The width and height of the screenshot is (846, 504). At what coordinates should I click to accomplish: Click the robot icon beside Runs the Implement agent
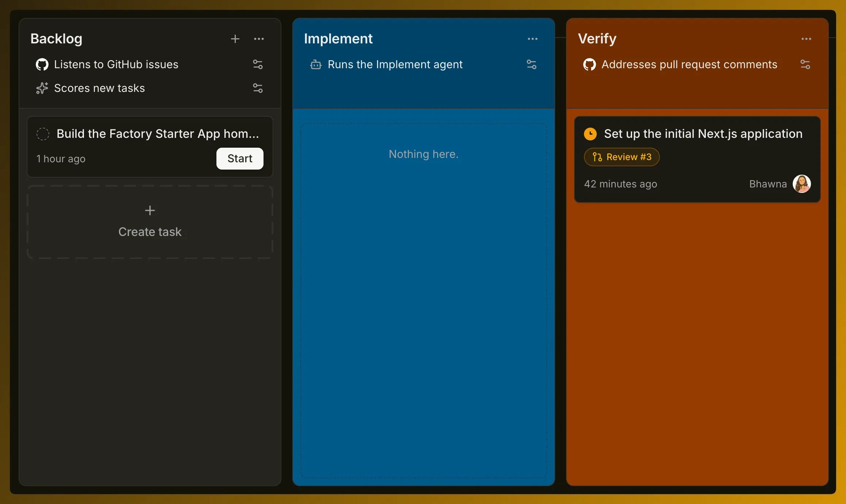pyautogui.click(x=316, y=65)
